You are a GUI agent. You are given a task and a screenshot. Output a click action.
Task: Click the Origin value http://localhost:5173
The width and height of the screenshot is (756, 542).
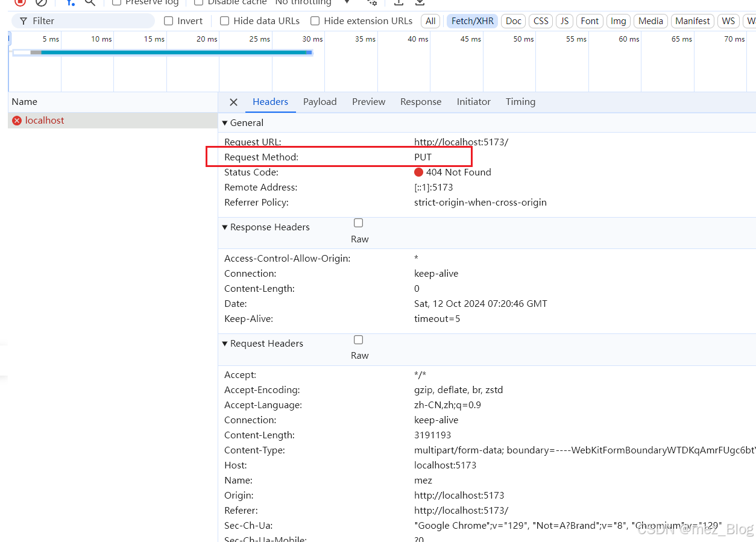[459, 496]
